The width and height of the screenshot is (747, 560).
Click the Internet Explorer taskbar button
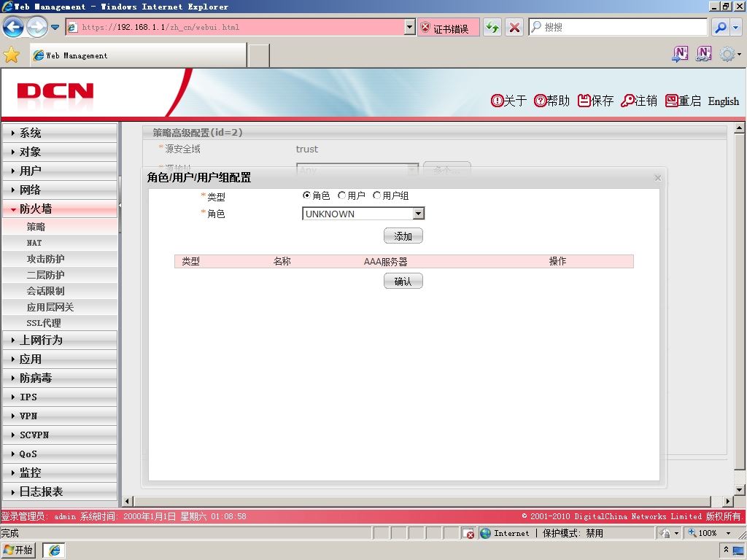pos(54,551)
